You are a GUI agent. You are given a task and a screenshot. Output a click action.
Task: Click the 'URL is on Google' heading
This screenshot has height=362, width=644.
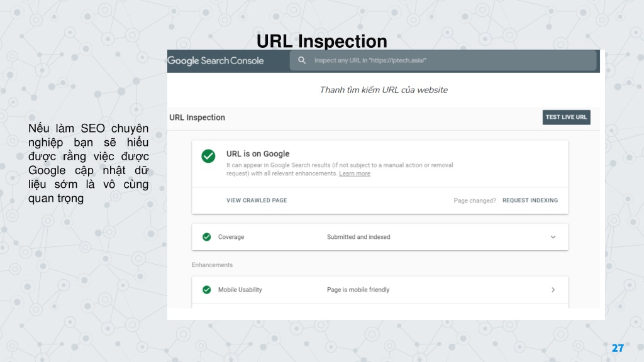point(258,153)
